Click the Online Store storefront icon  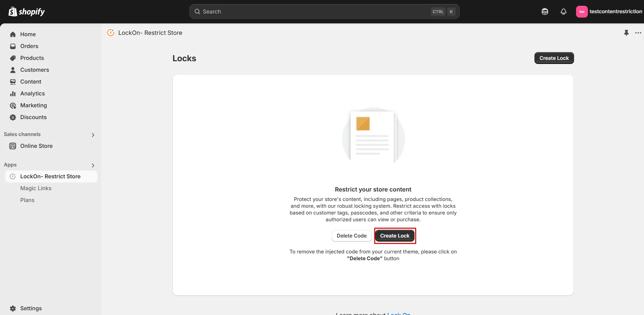[13, 146]
